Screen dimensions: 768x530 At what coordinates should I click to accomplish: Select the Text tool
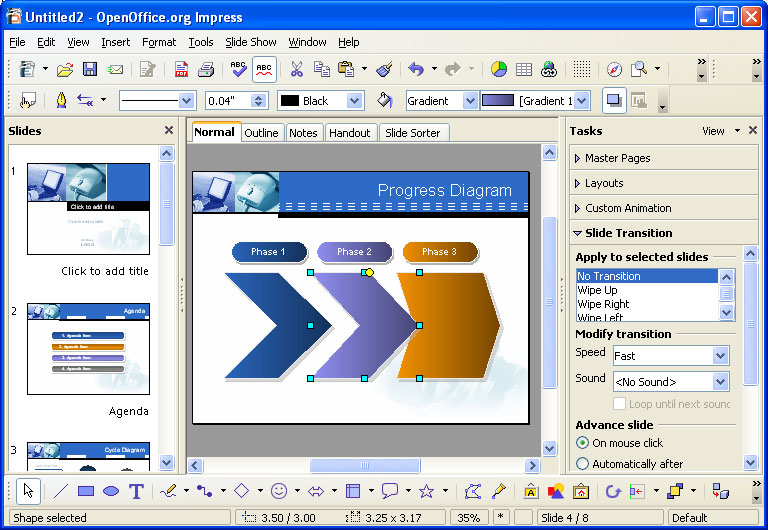pyautogui.click(x=137, y=491)
